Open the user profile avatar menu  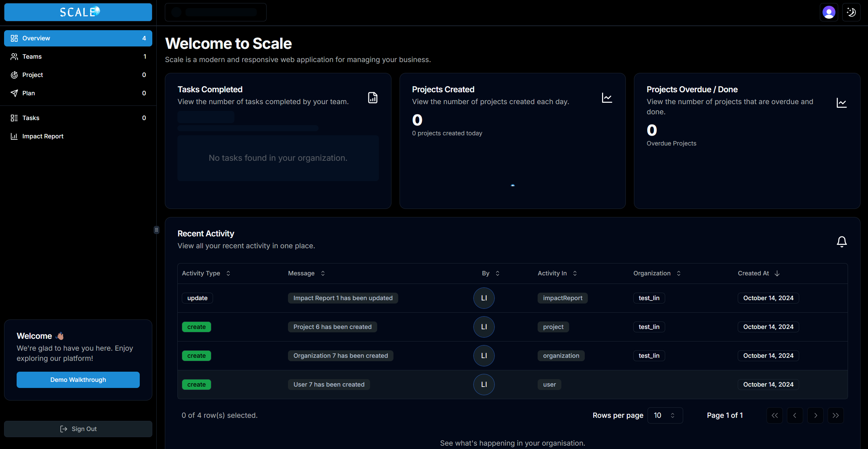point(829,13)
